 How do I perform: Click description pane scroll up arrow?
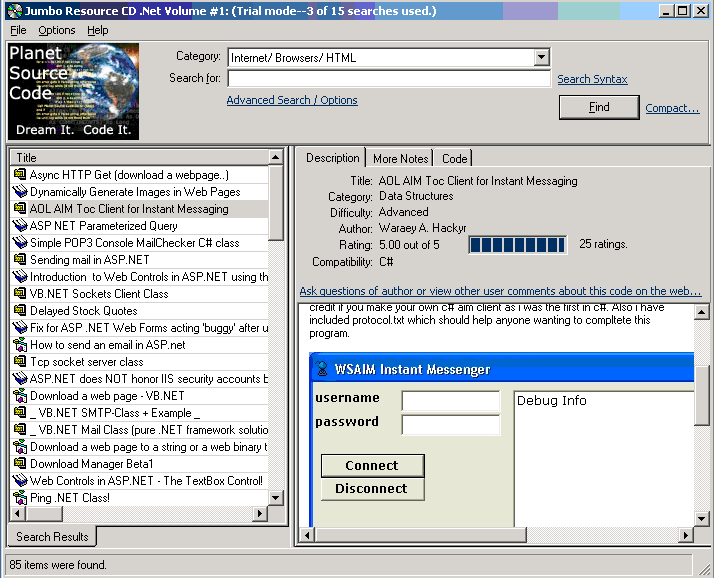[x=701, y=312]
